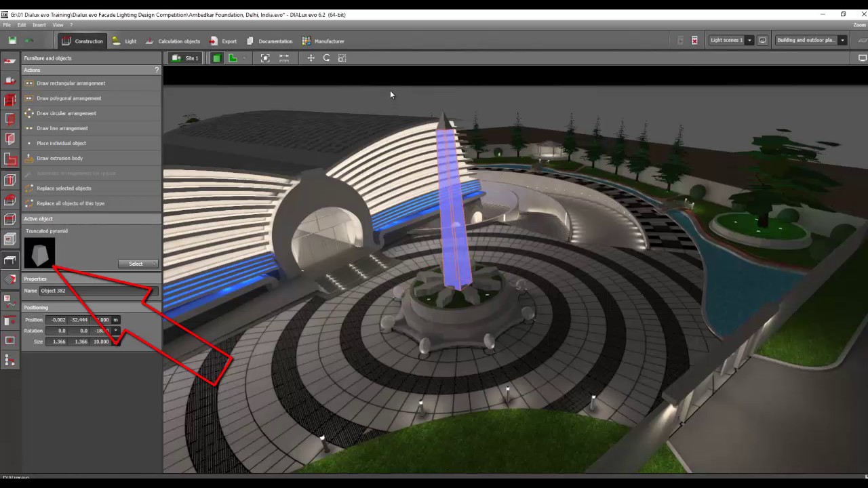Open the File menu
This screenshot has height=488, width=868.
[7, 25]
